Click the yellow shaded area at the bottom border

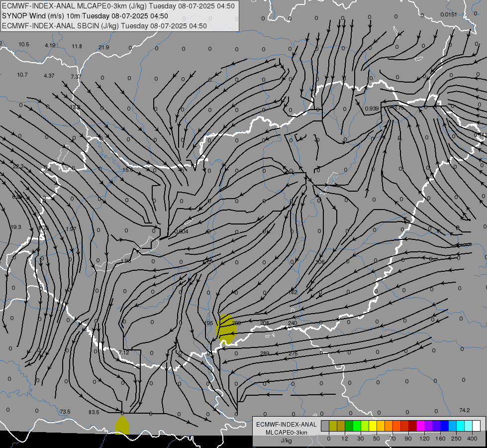122,425
